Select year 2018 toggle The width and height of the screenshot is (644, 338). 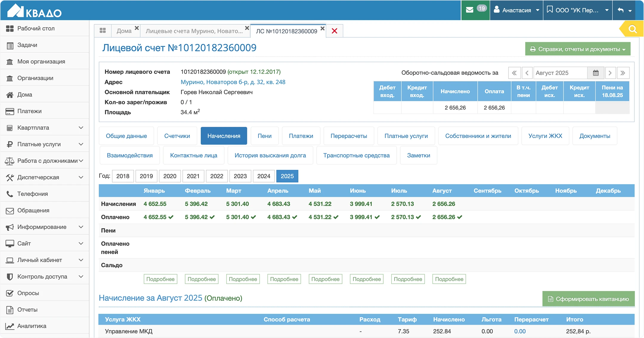(123, 176)
